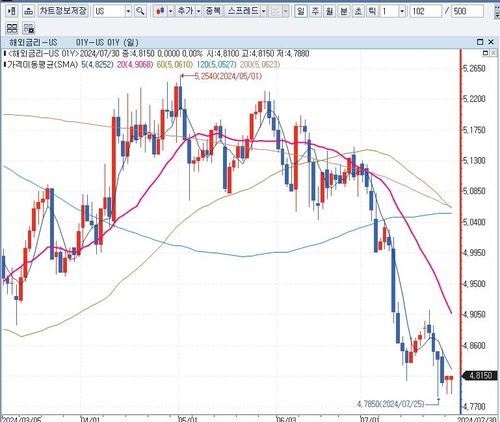
Task: Click the pink SMA 20(4.9068) legend value
Action: [135, 64]
